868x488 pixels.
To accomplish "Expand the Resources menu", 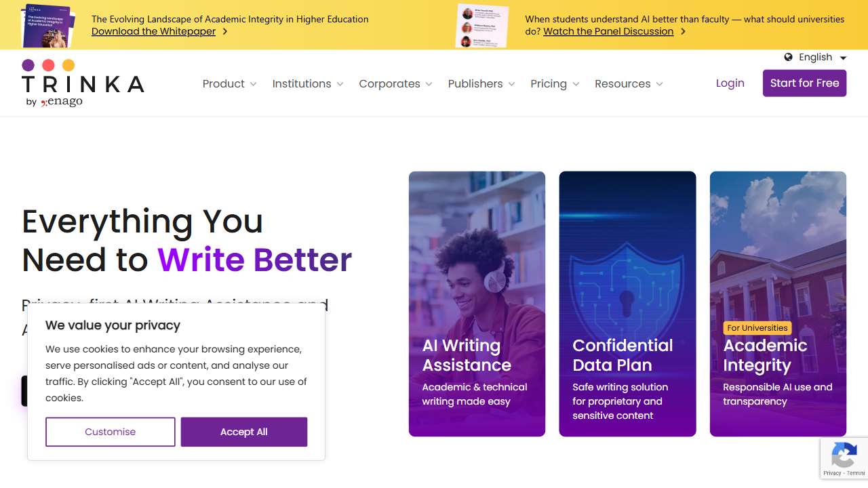I will 629,84.
